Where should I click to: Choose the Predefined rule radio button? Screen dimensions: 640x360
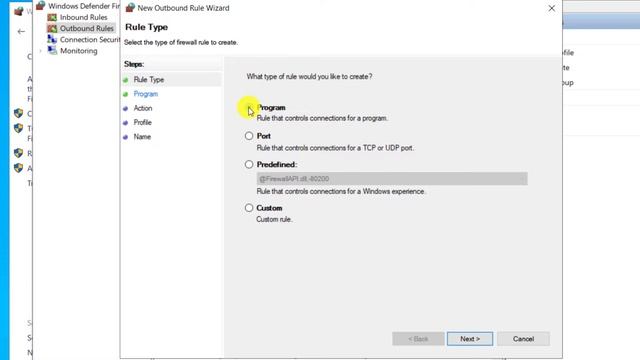click(249, 164)
